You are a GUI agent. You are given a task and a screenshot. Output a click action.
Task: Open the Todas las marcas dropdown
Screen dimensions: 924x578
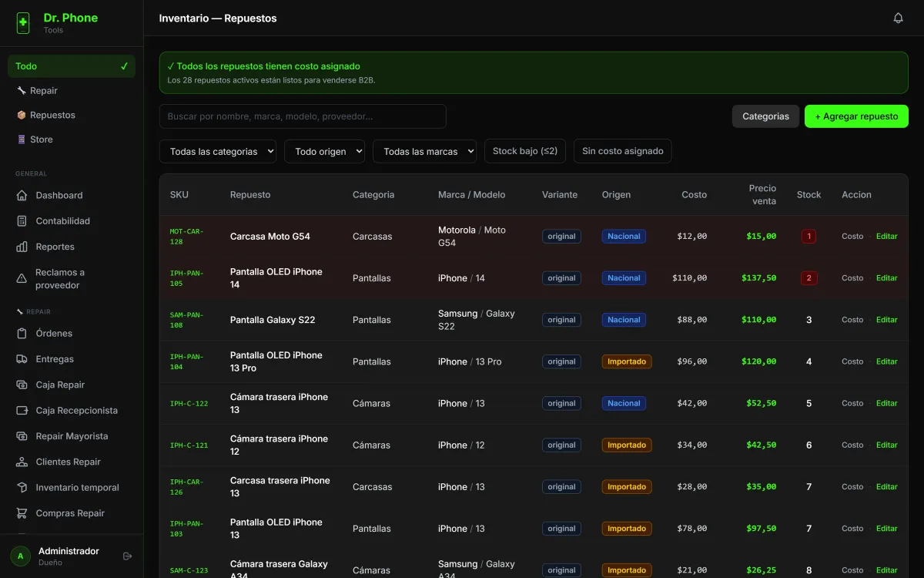pos(424,152)
